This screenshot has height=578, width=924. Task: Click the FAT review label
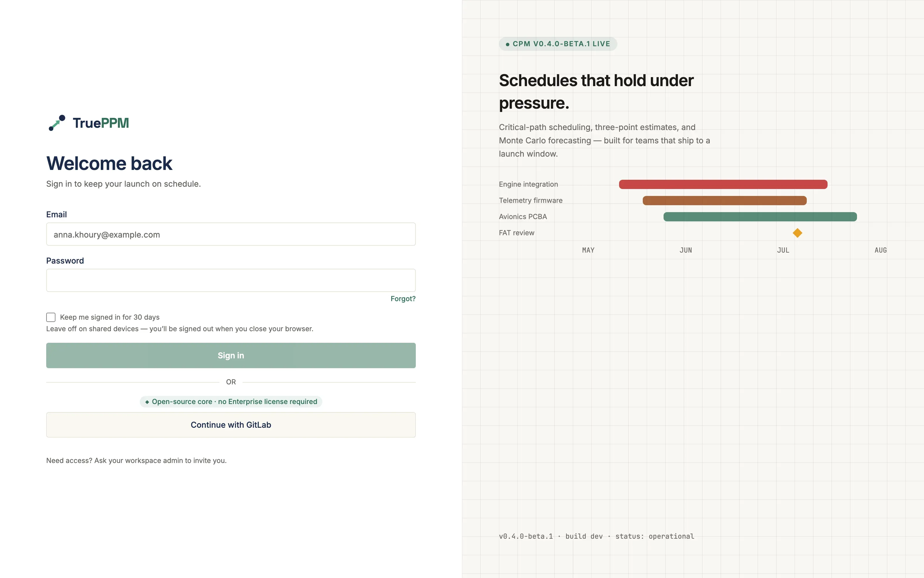tap(516, 233)
